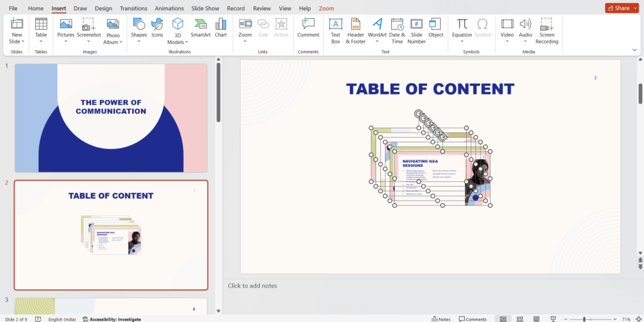The image size is (644, 322).
Task: Adjust the zoom slider in status bar
Action: [584, 319]
